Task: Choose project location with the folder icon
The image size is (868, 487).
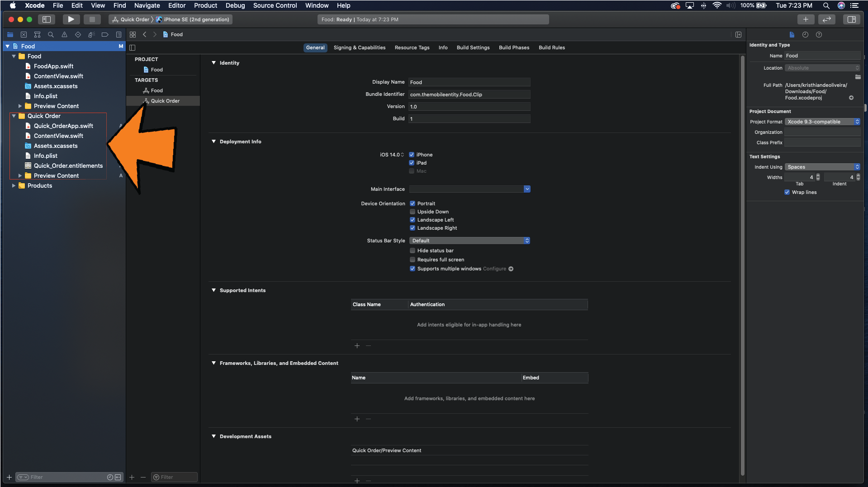Action: 858,77
